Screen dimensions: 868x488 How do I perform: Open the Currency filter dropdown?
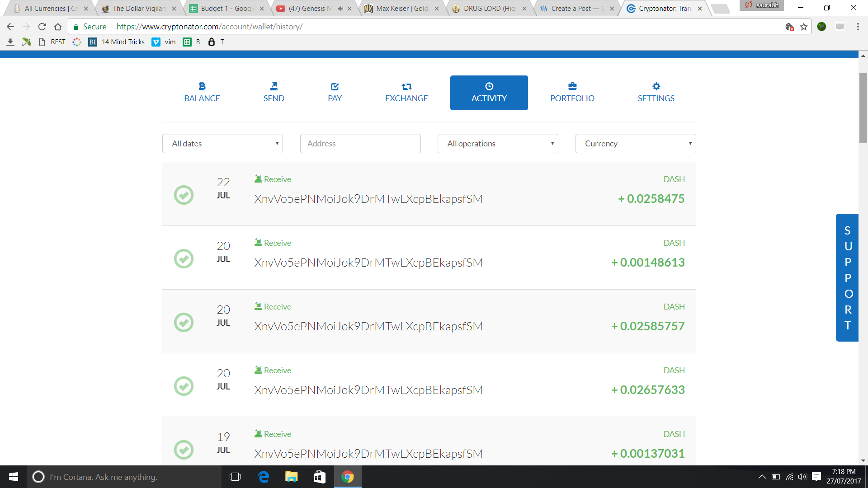pyautogui.click(x=635, y=143)
